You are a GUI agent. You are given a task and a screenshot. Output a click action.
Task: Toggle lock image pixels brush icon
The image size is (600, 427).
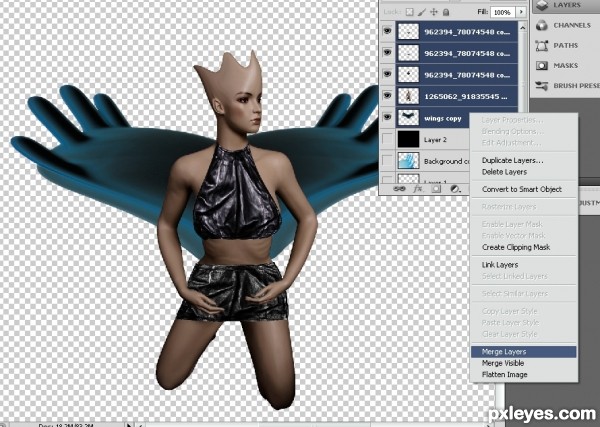coord(422,12)
